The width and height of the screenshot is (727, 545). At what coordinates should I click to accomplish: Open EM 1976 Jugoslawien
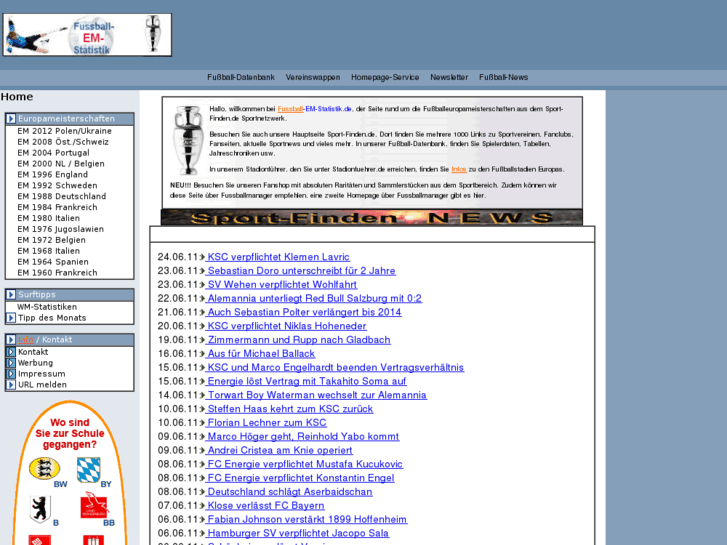coord(60,229)
